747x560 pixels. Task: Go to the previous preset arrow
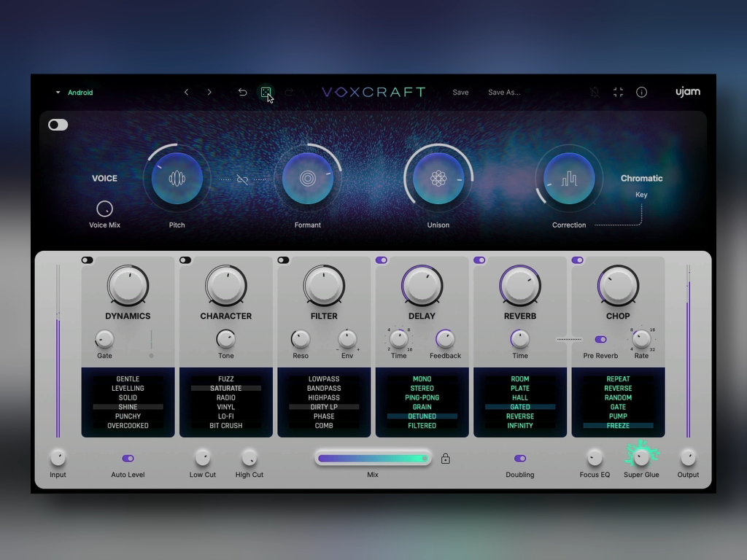186,93
